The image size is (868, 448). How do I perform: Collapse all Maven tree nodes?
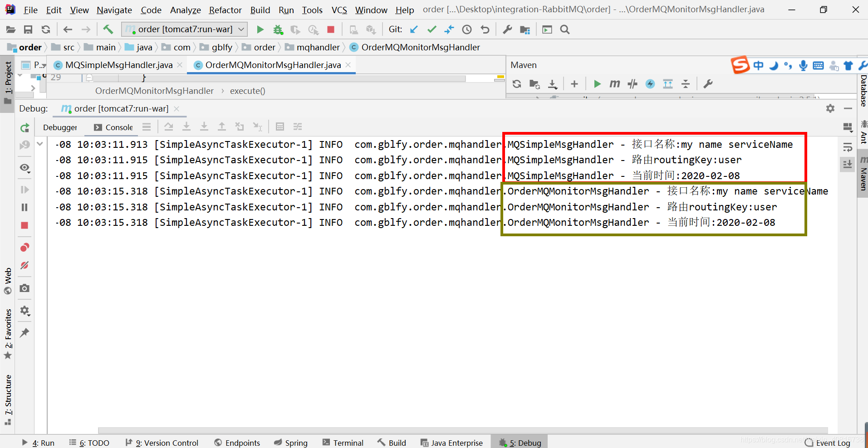[686, 84]
